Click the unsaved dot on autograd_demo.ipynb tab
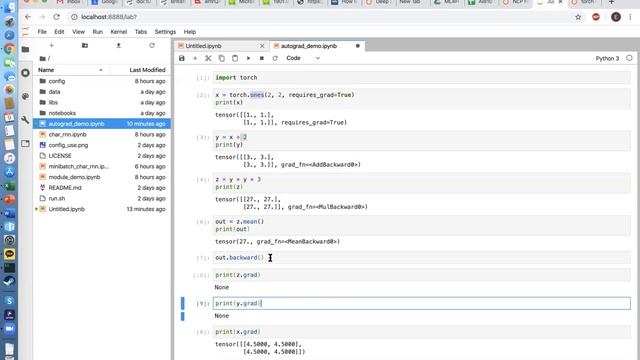The width and height of the screenshot is (640, 360). (358, 46)
